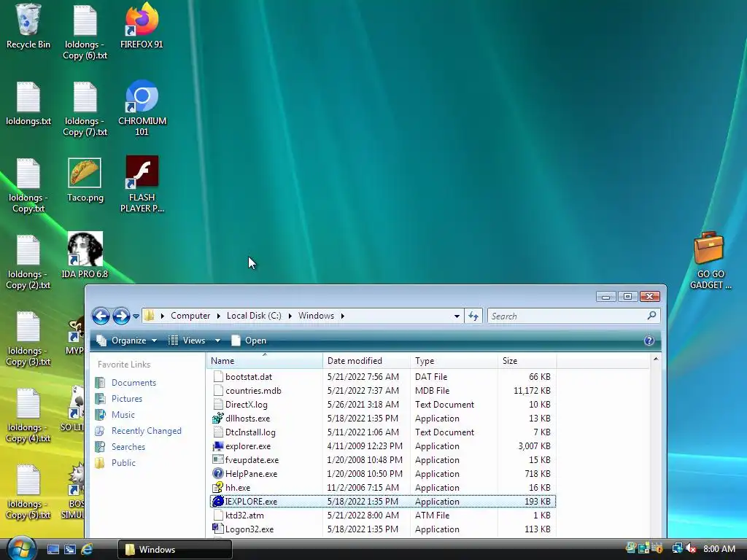Open the Searches favorite link
747x560 pixels.
coord(128,447)
